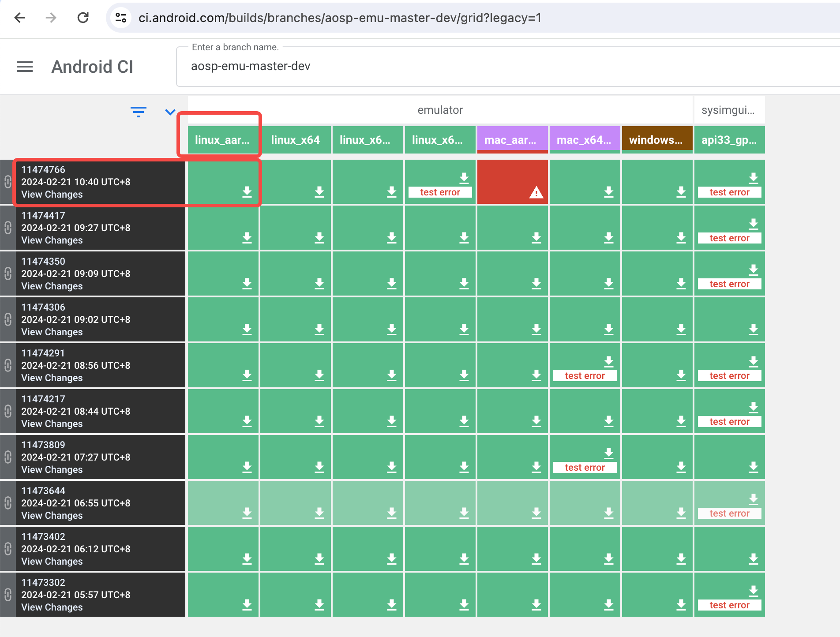Click build number 11474217
Image resolution: width=840 pixels, height=637 pixels.
click(x=43, y=399)
